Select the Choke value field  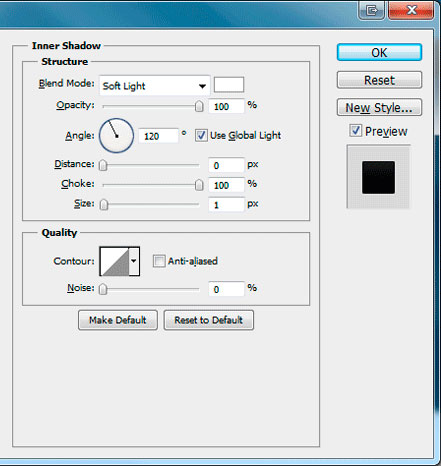click(x=226, y=185)
